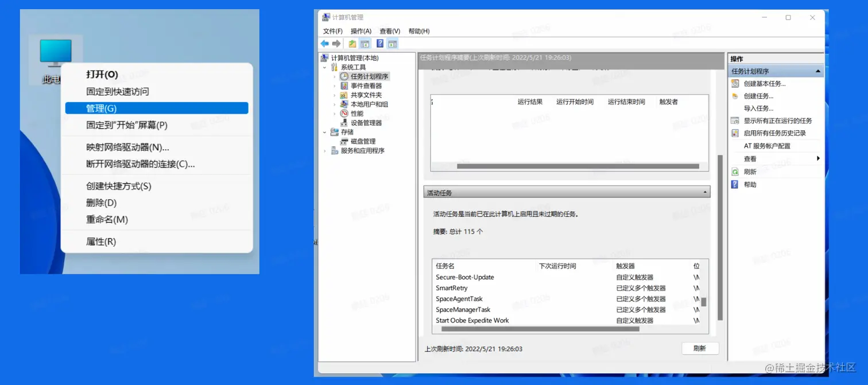Collapse the 系统工具 tree node arrow
Screen dimensions: 868x385
point(325,68)
